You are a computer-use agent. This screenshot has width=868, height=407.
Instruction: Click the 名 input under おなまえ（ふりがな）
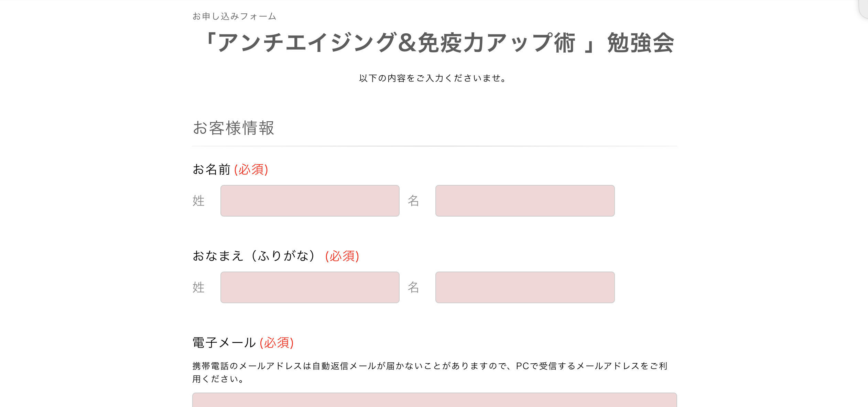(524, 287)
